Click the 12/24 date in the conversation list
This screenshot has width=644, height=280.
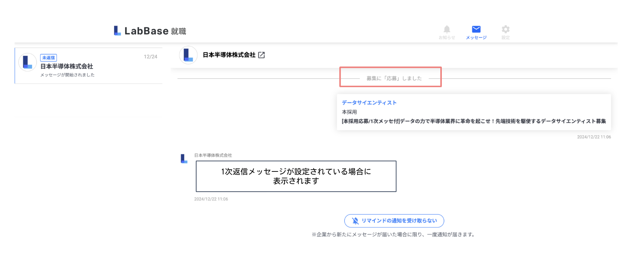tap(151, 57)
